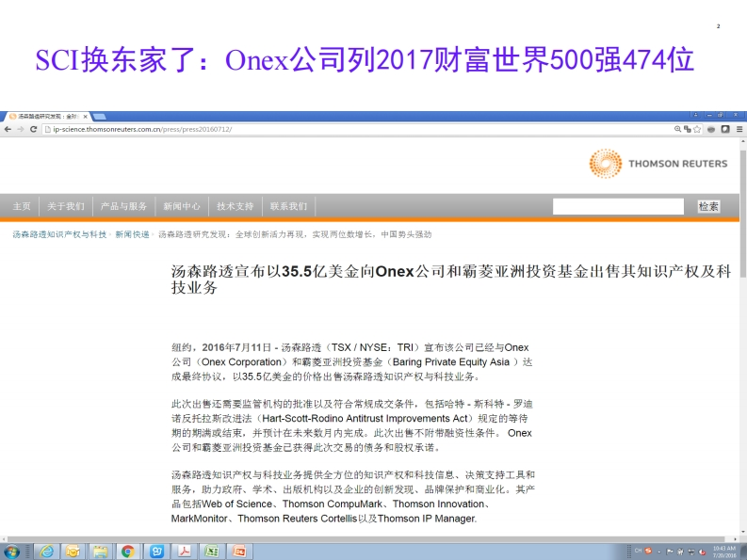Viewport: 747px width, 560px height.
Task: Click the taskbar clock showing 10:43 AM
Action: click(724, 552)
